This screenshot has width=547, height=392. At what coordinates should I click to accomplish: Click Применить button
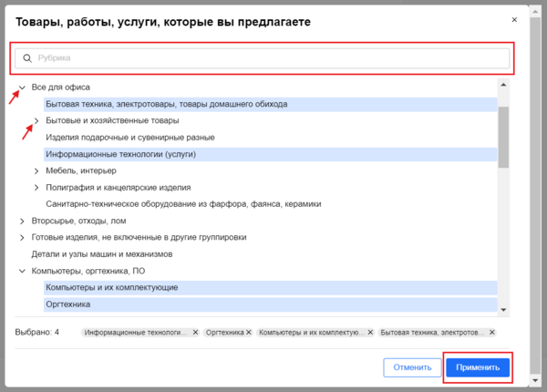478,367
